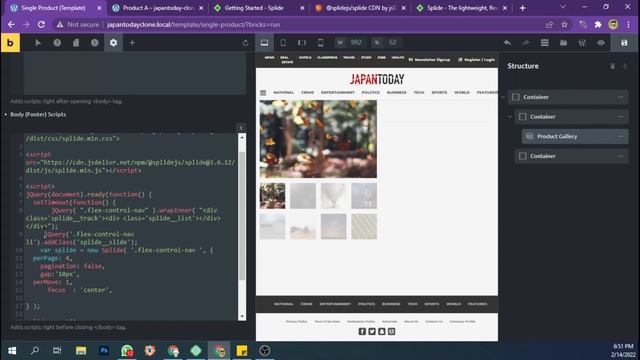Save the template with disk icon
The width and height of the screenshot is (640, 360).
click(624, 43)
